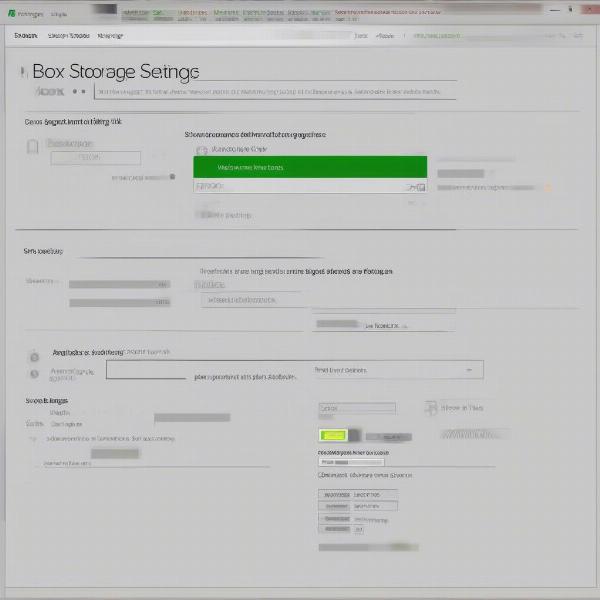The image size is (600, 600).
Task: Focus the long text field under Box Storage Settings heading
Action: [x=275, y=92]
